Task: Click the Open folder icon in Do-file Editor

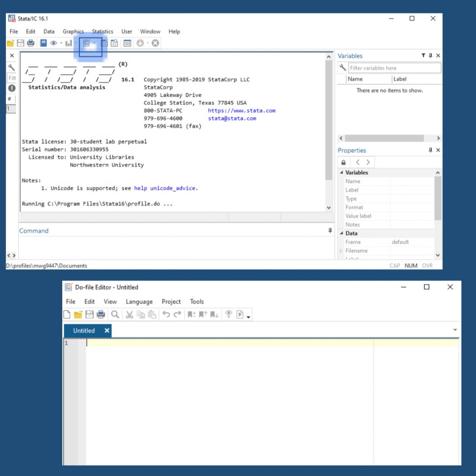Action: pyautogui.click(x=78, y=314)
